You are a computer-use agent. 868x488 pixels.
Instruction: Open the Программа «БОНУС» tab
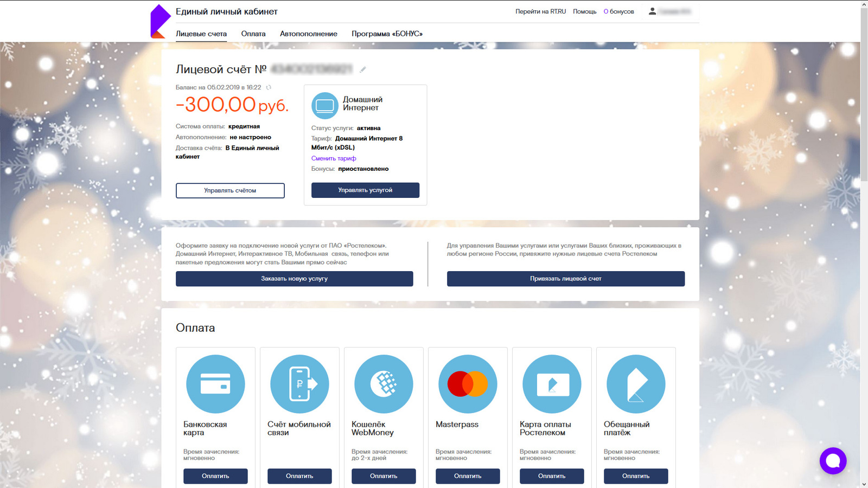pyautogui.click(x=387, y=34)
